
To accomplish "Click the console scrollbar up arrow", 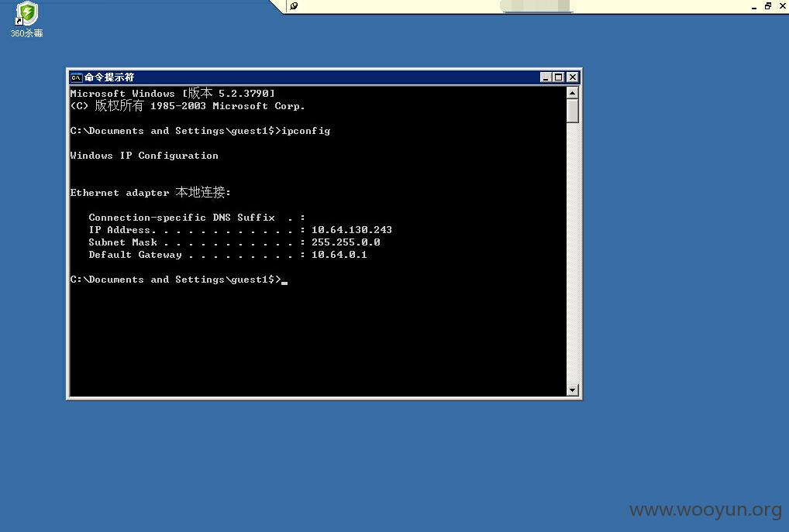I will [x=573, y=93].
